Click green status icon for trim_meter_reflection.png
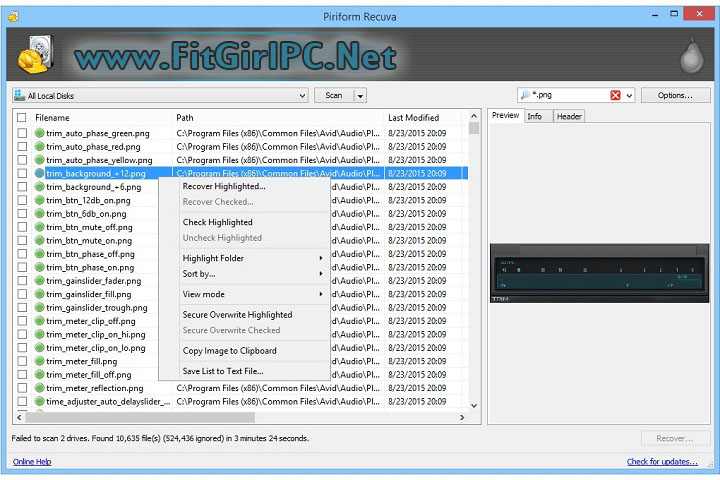720x480 pixels. (40, 389)
